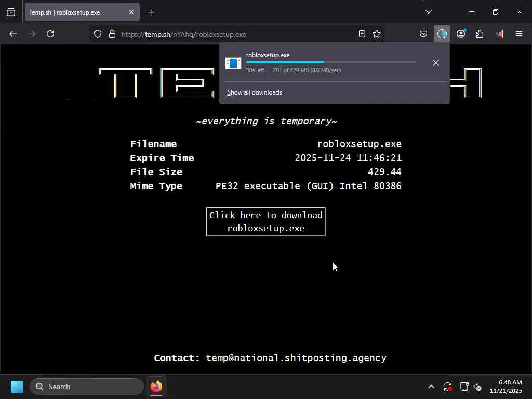Screen dimensions: 532x399
Task: Open tracking protection shield icon
Action: (x=98, y=34)
